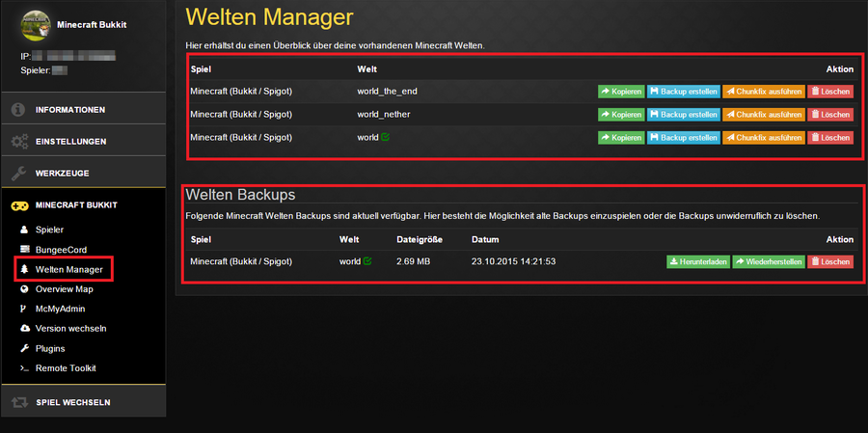Open the Plugins page
The height and width of the screenshot is (433, 868).
tap(50, 348)
